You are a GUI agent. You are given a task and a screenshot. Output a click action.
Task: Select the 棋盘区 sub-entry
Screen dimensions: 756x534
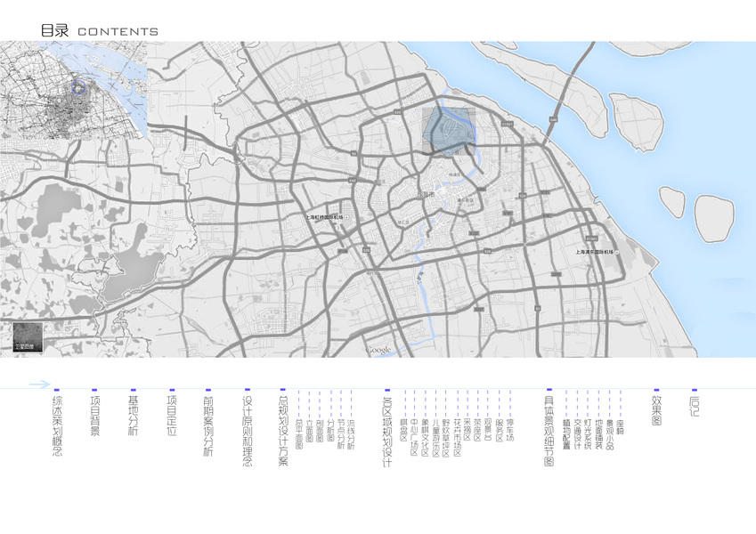404,431
